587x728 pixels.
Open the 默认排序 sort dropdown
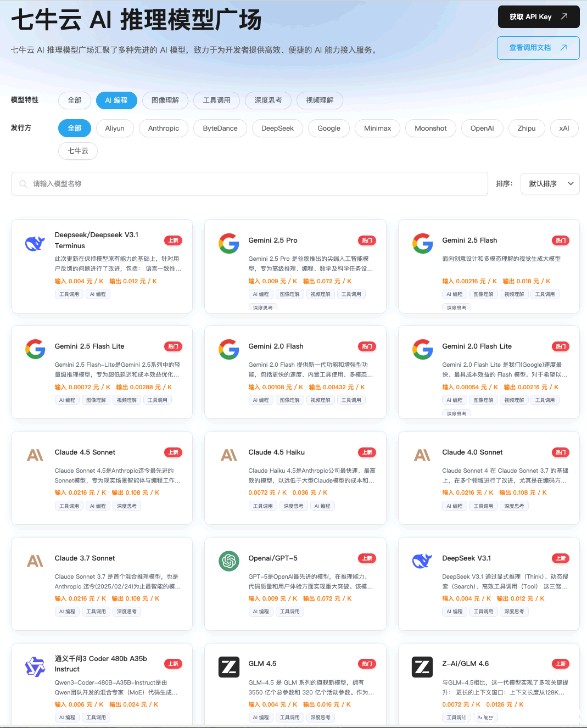[550, 184]
